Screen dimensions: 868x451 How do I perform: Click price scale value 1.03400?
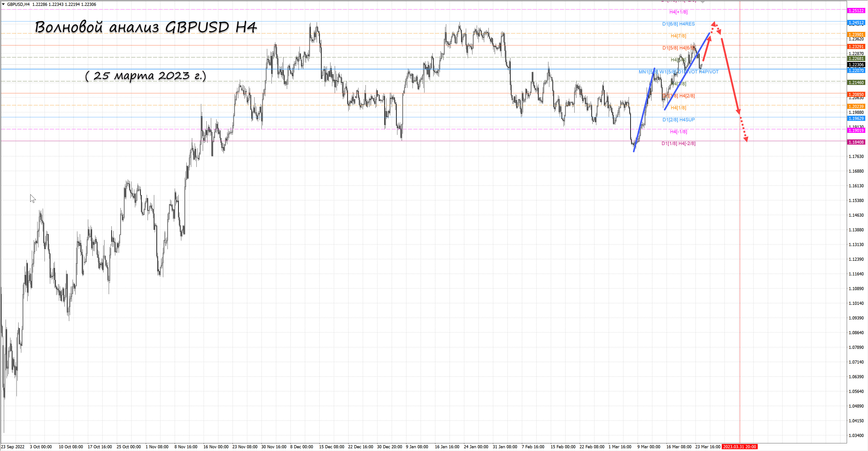point(856,435)
